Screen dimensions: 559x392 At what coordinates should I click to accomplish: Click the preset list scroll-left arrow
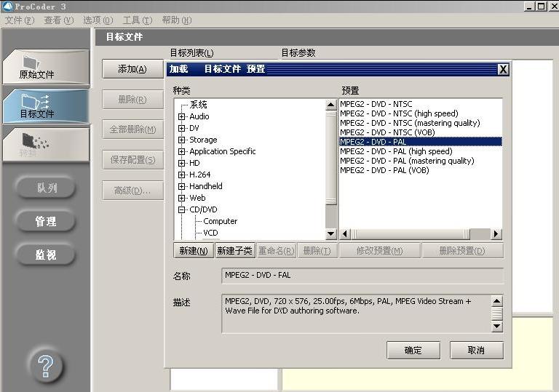pyautogui.click(x=344, y=234)
